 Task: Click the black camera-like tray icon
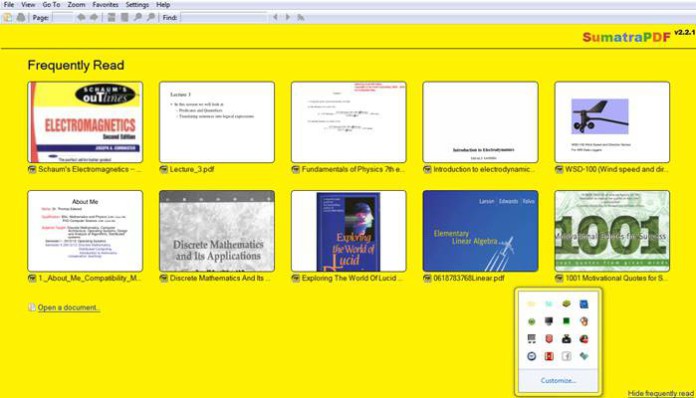point(566,339)
